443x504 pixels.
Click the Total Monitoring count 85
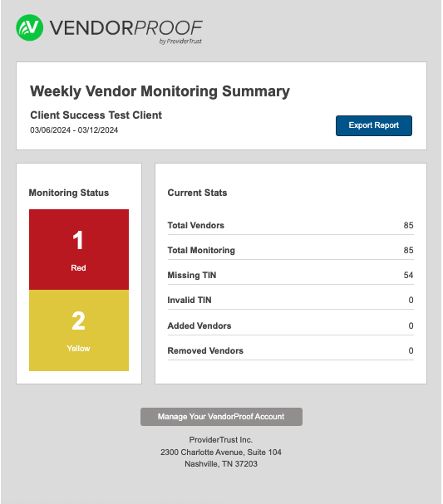coord(408,250)
